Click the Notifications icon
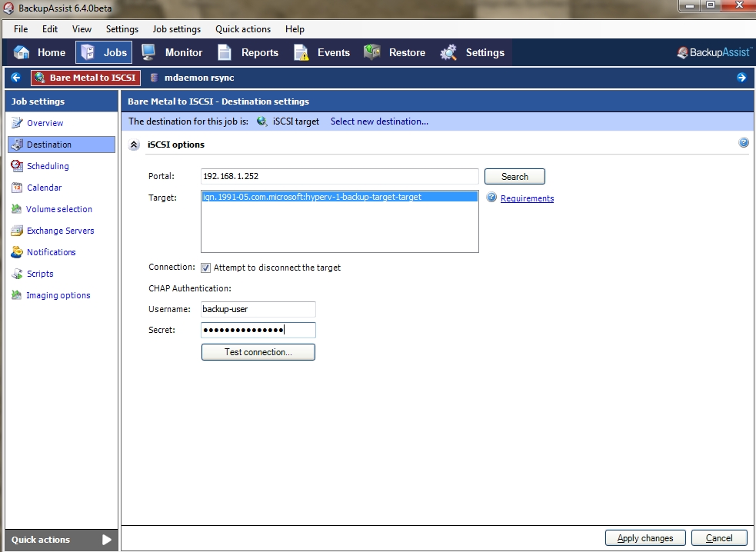Image resolution: width=756 pixels, height=552 pixels. coord(17,252)
